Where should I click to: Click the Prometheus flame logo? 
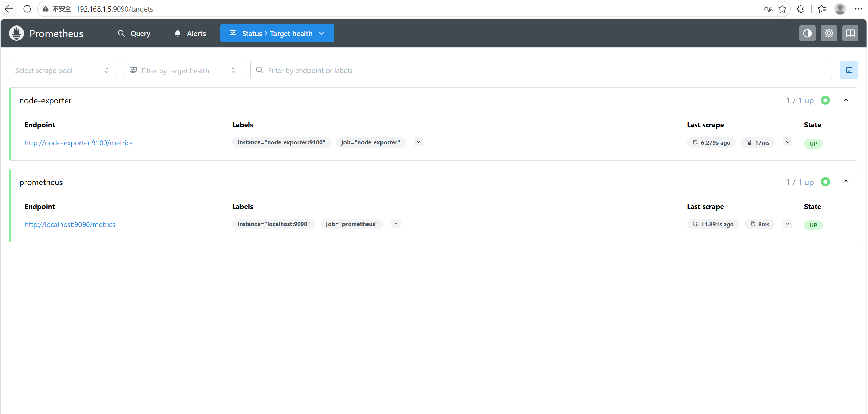click(16, 33)
